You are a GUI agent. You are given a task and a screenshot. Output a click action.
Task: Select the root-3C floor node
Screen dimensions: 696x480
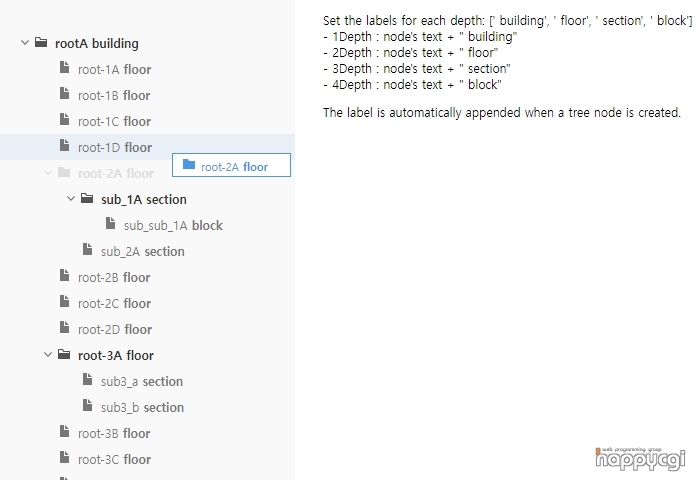115,460
